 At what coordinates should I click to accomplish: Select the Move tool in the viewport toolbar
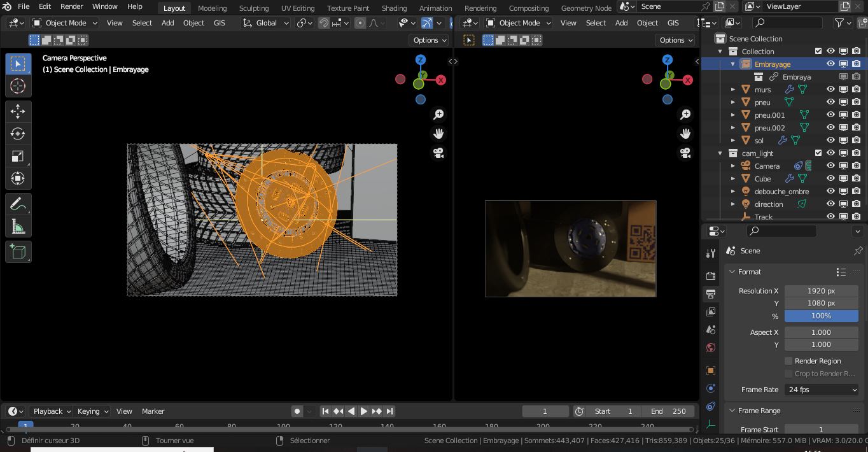pos(18,111)
